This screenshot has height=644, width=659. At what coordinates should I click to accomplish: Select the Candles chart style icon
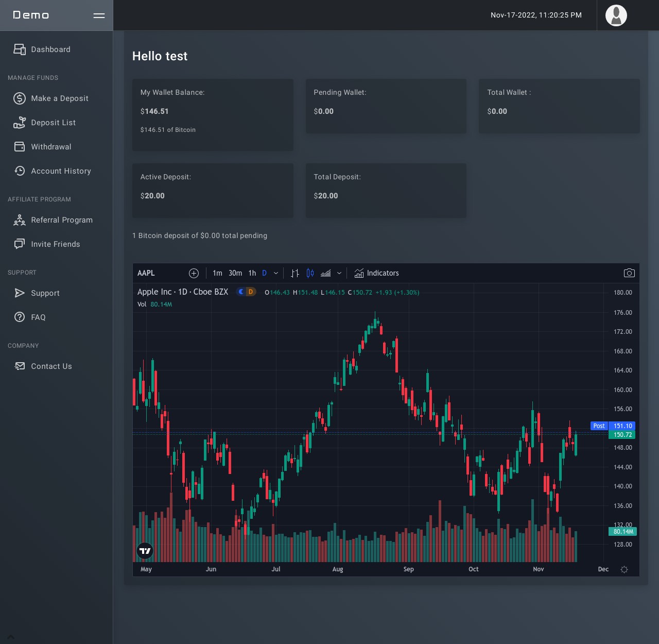310,273
